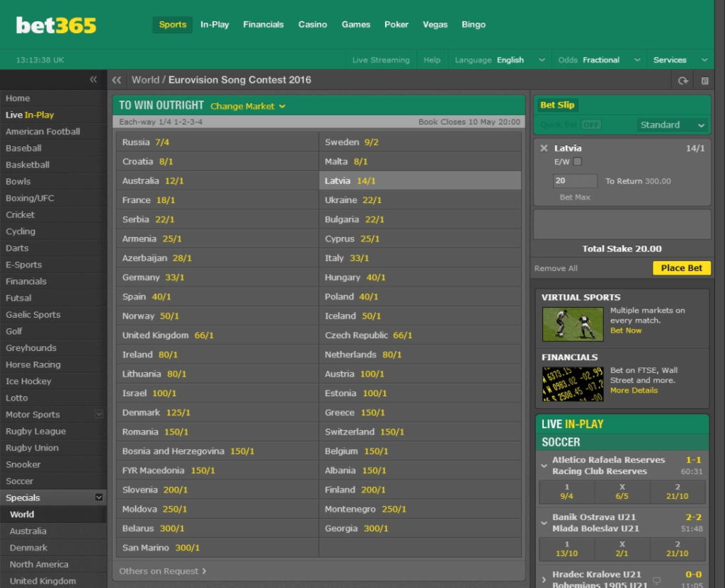Viewport: 725px width, 588px height.
Task: Click the stake input field
Action: point(575,180)
